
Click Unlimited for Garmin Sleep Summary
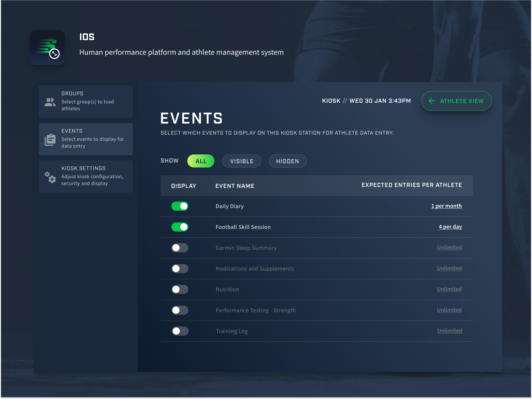pyautogui.click(x=449, y=248)
